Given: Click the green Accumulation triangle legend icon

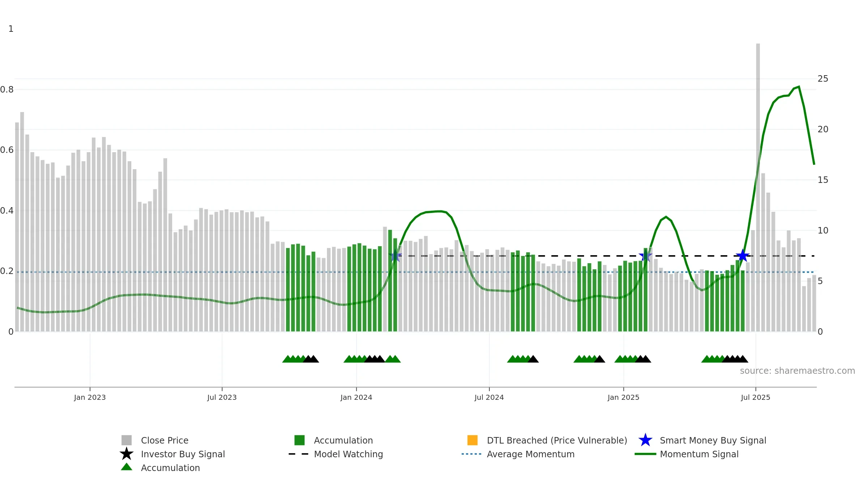Looking at the screenshot, I should tap(127, 467).
